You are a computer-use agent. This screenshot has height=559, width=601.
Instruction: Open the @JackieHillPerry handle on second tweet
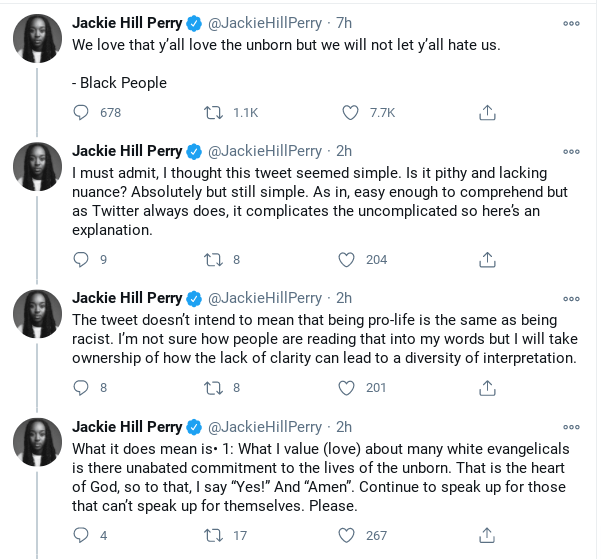tap(264, 151)
